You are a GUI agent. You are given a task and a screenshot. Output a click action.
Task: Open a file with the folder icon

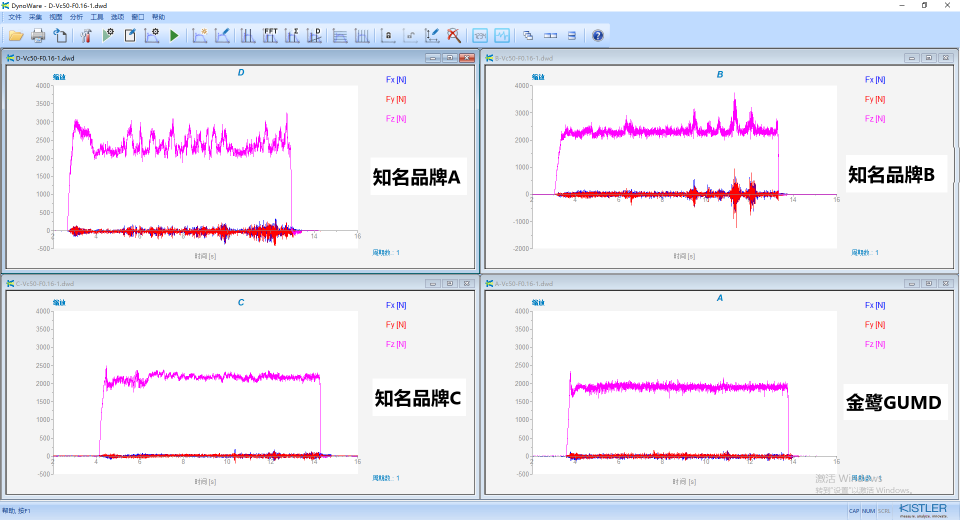[x=16, y=36]
